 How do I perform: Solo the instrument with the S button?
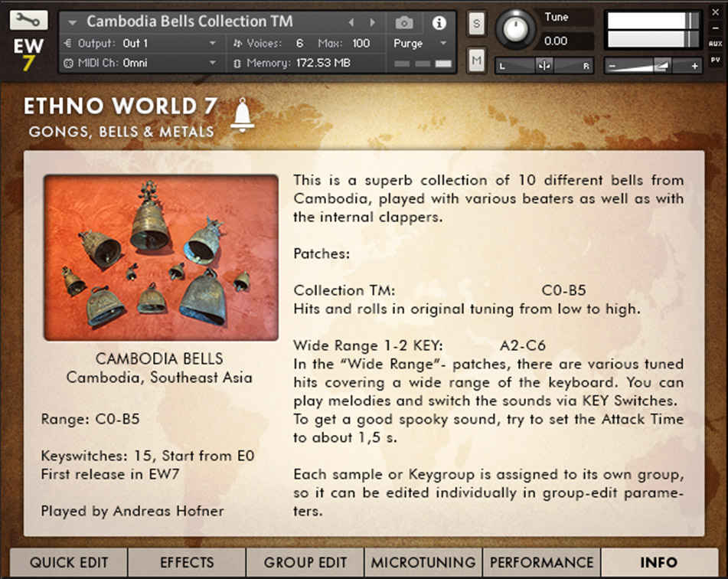[476, 23]
